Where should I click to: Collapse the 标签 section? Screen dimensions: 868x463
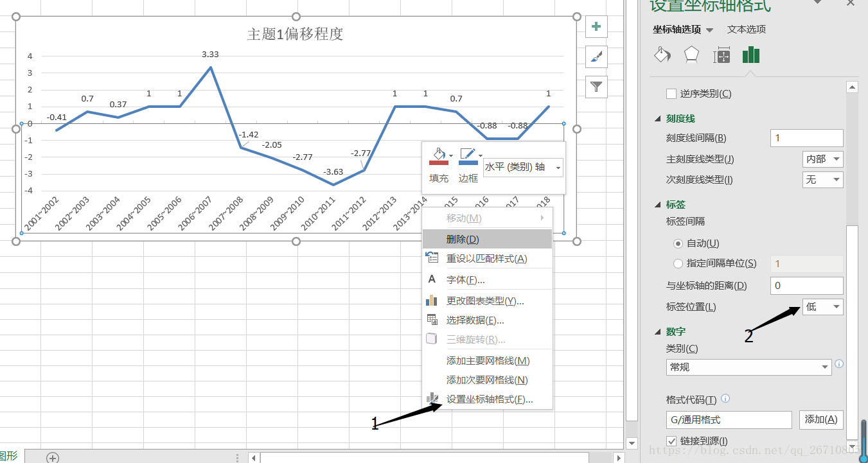coord(658,205)
